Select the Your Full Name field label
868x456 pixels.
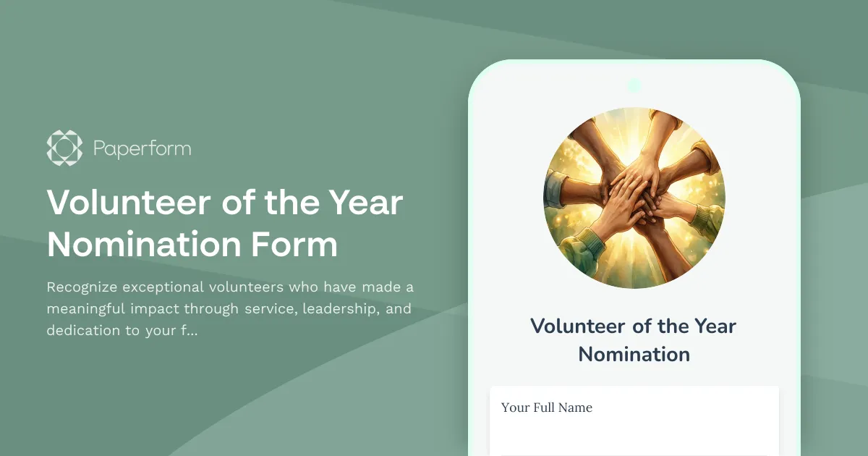click(547, 408)
